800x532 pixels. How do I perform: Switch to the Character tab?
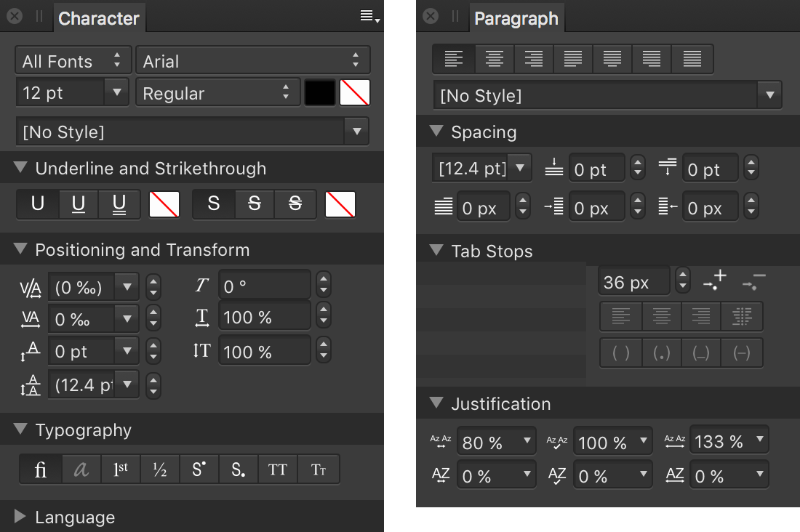[x=98, y=18]
